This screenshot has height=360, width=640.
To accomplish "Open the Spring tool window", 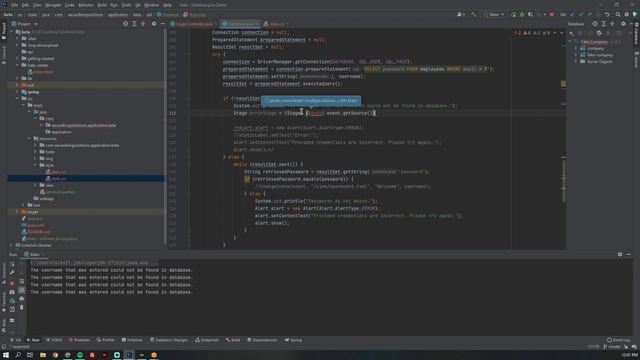I will pyautogui.click(x=293, y=340).
